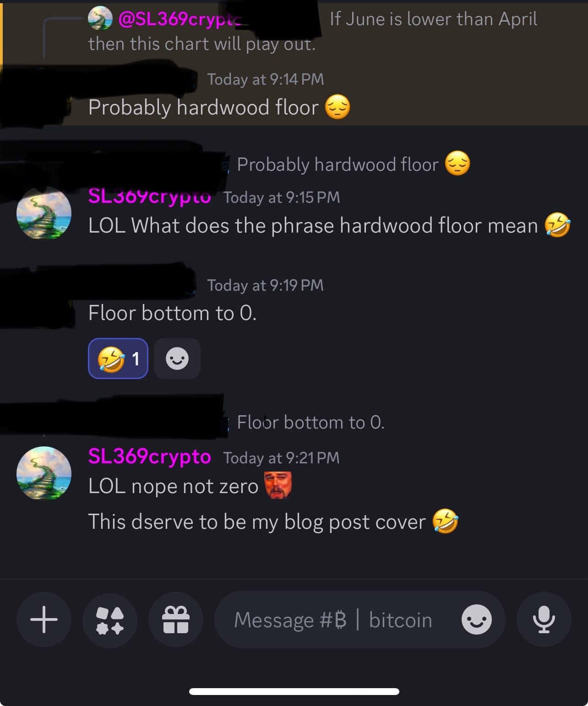Tap the small avatar in reply preview
The width and height of the screenshot is (588, 706).
pos(100,18)
